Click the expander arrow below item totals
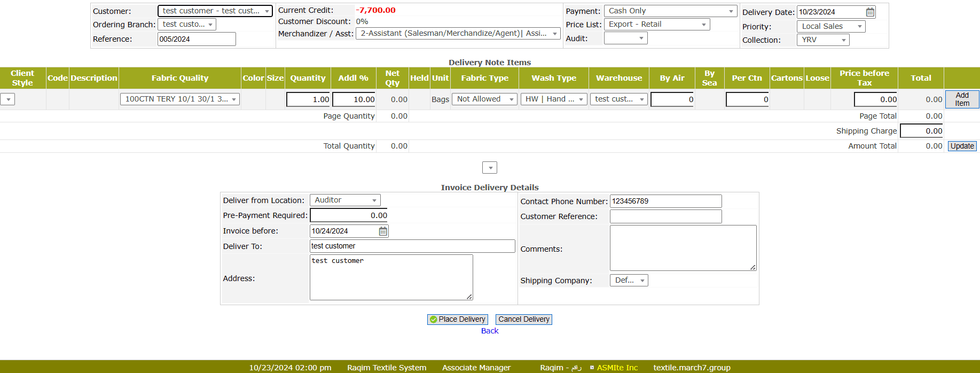Image resolution: width=980 pixels, height=373 pixels. pyautogui.click(x=490, y=168)
